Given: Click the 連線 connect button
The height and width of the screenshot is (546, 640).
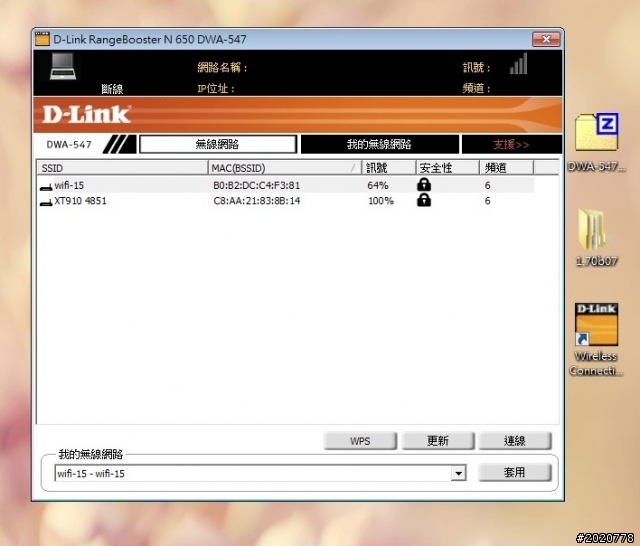Looking at the screenshot, I should pos(515,441).
